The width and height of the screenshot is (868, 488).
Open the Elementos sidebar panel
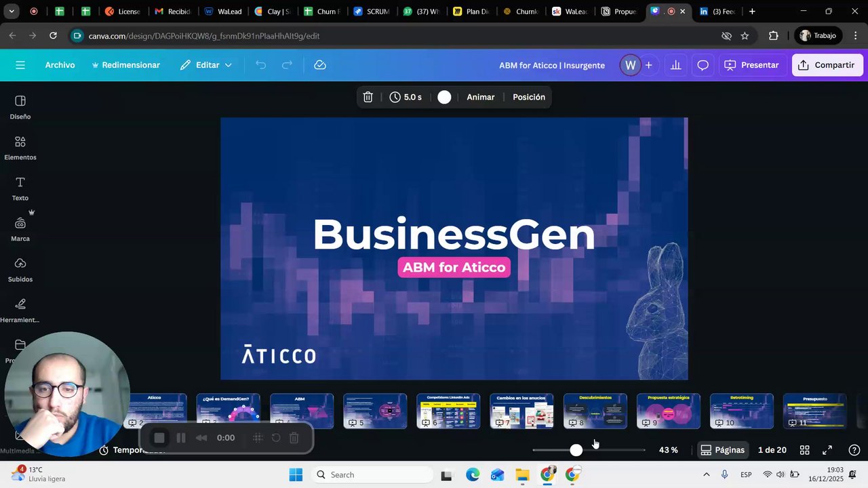(20, 148)
